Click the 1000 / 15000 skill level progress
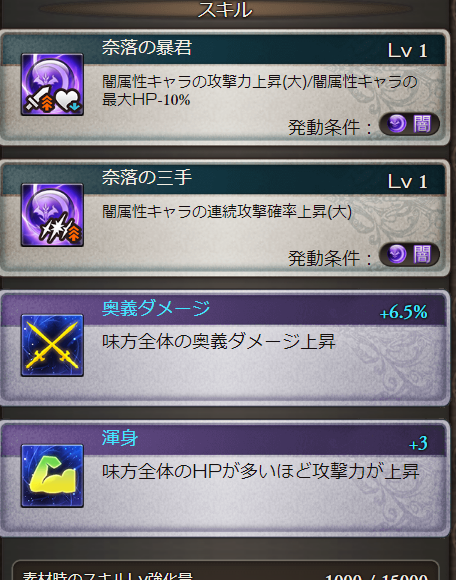The height and width of the screenshot is (580, 456). pos(376,576)
